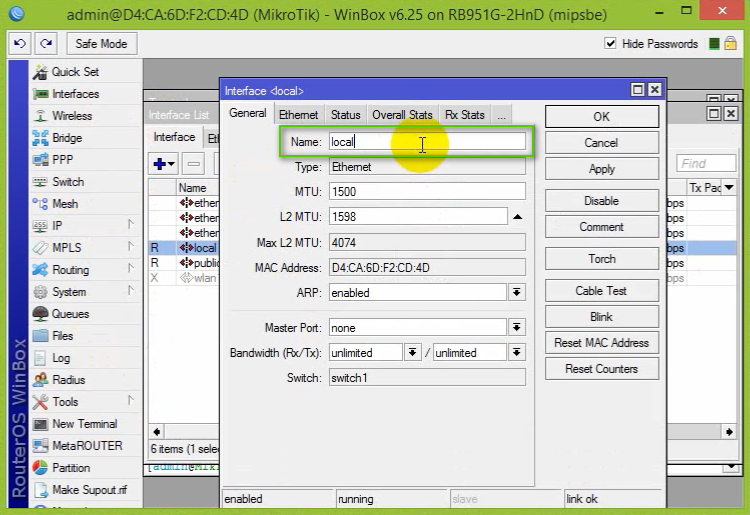This screenshot has height=515, width=750.
Task: Show more tabs with ellipsis tab
Action: click(501, 115)
